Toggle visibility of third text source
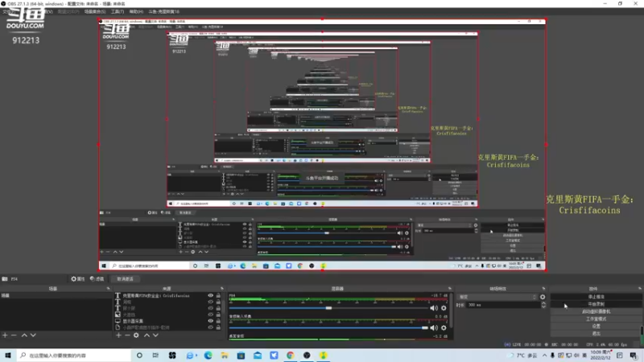 [210, 308]
